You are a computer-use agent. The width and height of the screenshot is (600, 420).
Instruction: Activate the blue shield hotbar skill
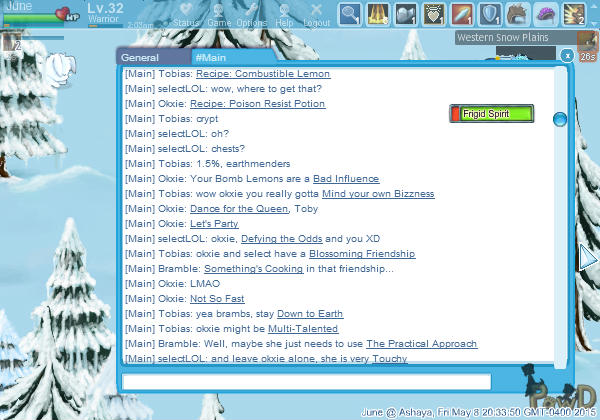click(x=491, y=14)
